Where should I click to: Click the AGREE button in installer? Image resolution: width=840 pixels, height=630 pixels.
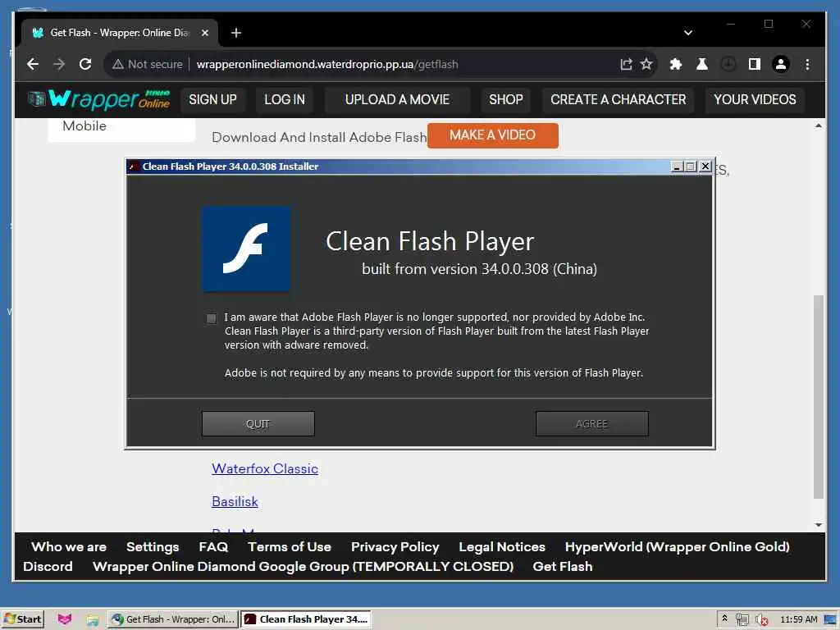(x=592, y=424)
